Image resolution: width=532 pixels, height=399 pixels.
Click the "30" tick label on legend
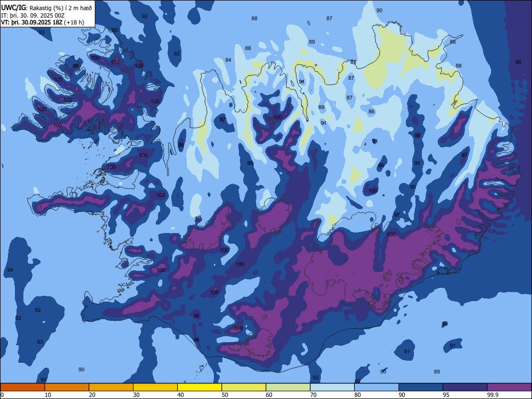pos(136,395)
